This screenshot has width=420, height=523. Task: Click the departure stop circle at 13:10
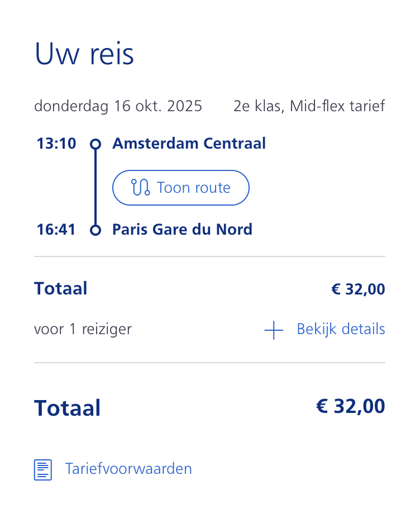tap(96, 144)
